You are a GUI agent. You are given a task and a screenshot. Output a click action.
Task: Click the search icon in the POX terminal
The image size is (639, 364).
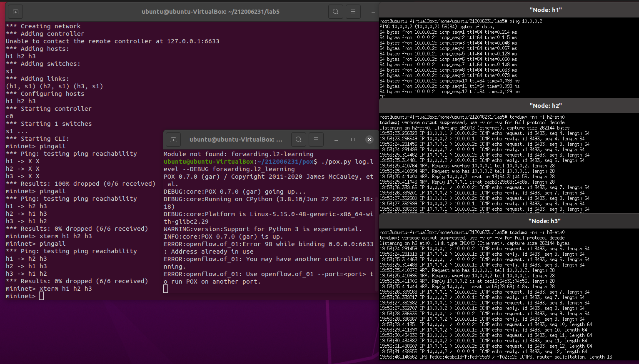pyautogui.click(x=299, y=140)
